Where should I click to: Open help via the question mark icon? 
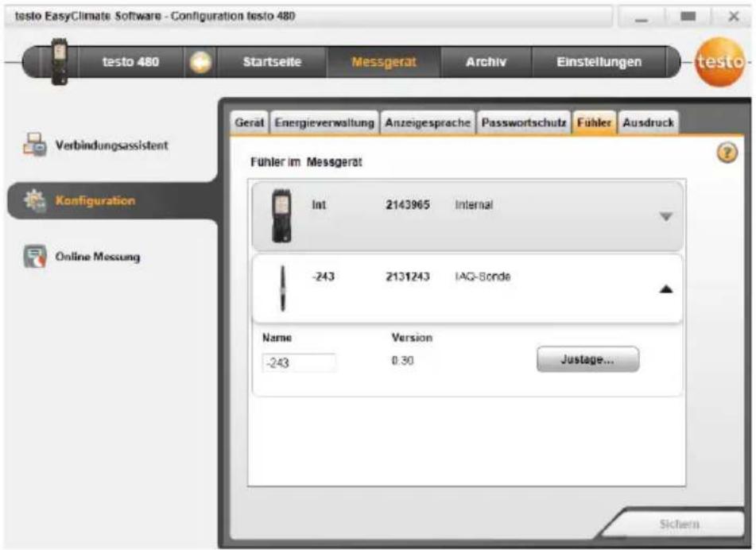tap(727, 153)
